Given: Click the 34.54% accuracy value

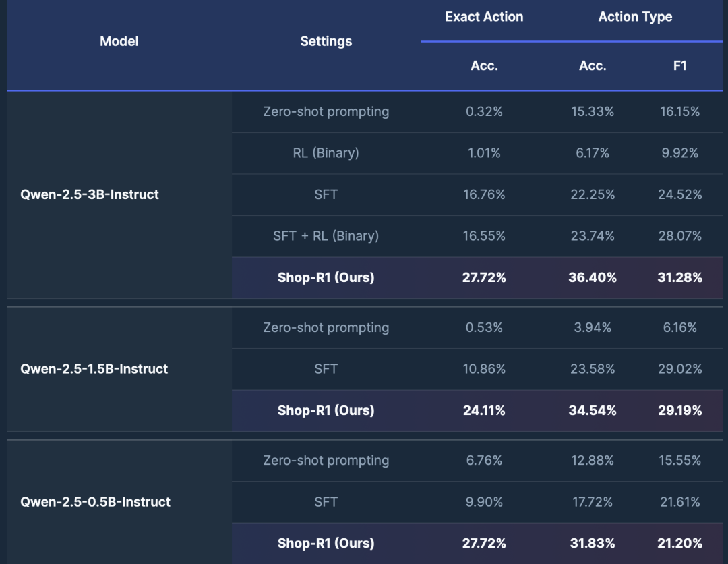Looking at the screenshot, I should (x=593, y=410).
